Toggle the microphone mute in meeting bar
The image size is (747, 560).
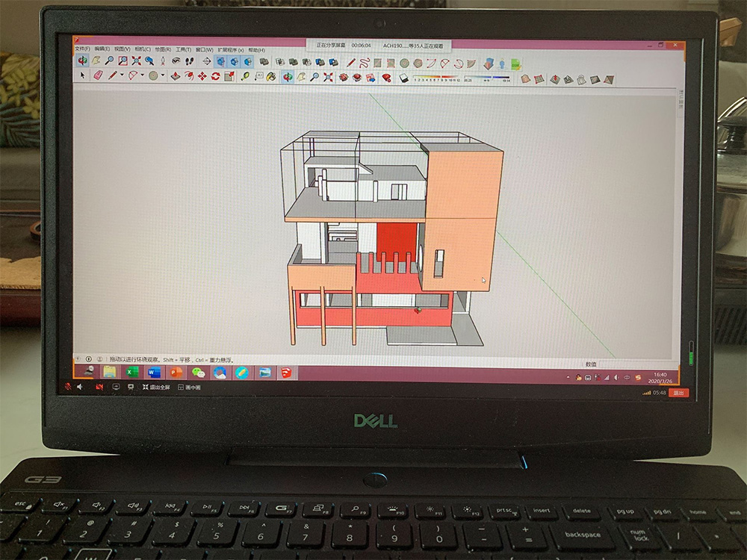pos(68,388)
